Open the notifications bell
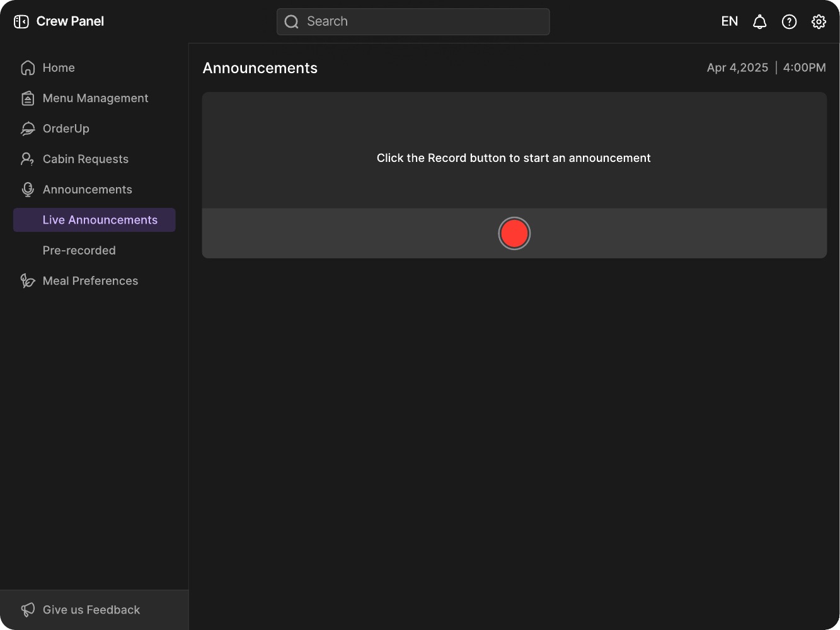 (760, 22)
